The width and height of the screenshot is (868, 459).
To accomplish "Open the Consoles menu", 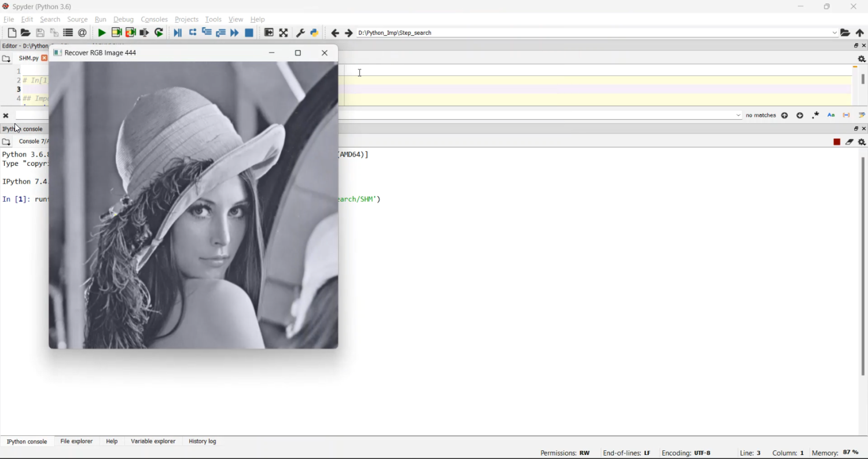I will (154, 20).
